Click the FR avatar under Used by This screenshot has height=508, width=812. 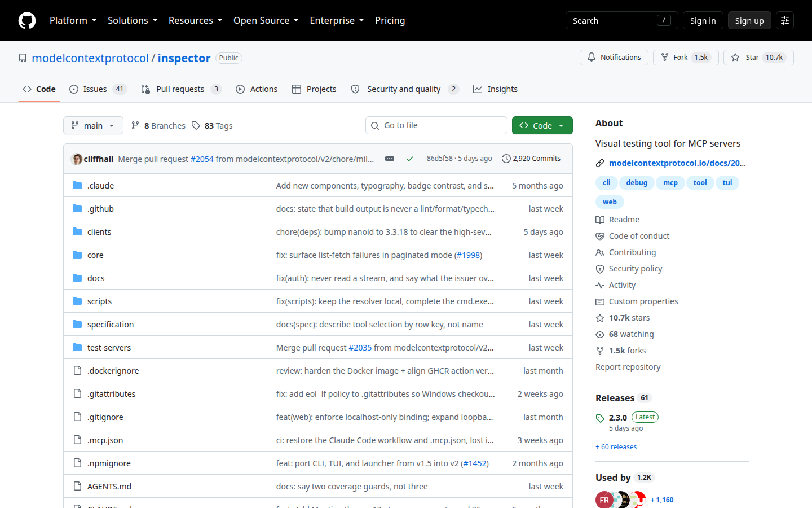(604, 500)
